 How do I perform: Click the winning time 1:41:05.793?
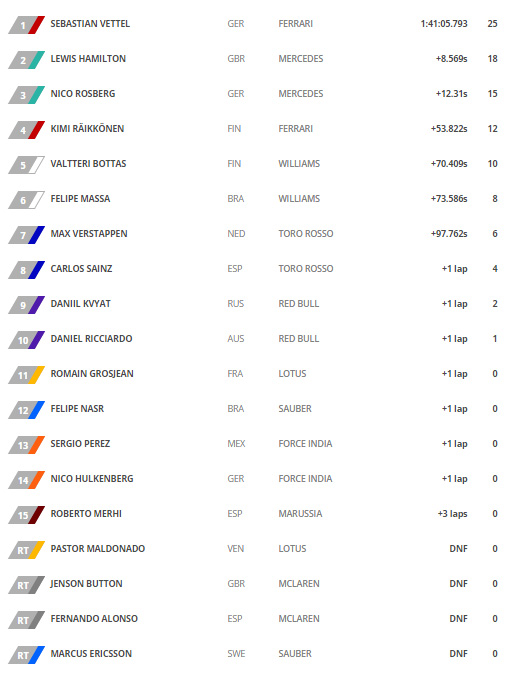click(444, 24)
